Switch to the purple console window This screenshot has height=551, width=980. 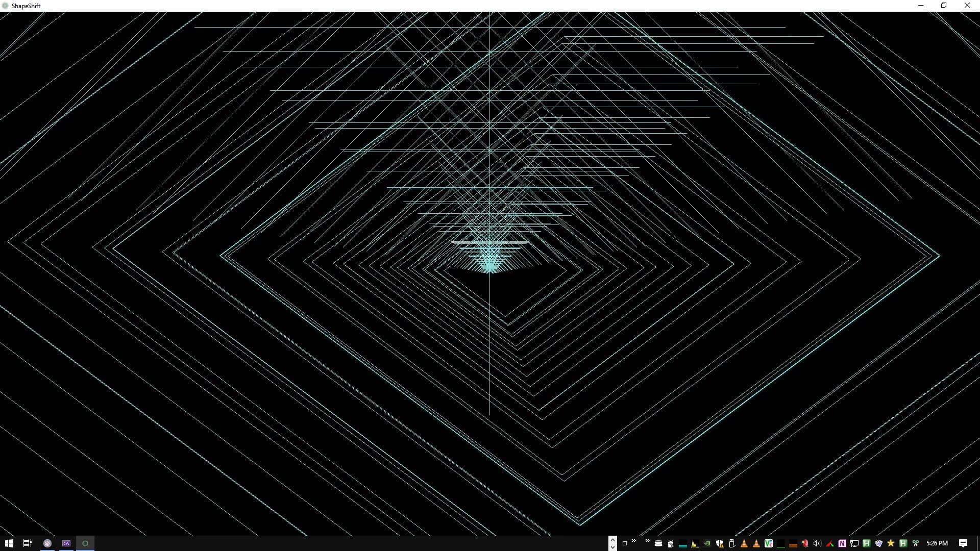[66, 543]
